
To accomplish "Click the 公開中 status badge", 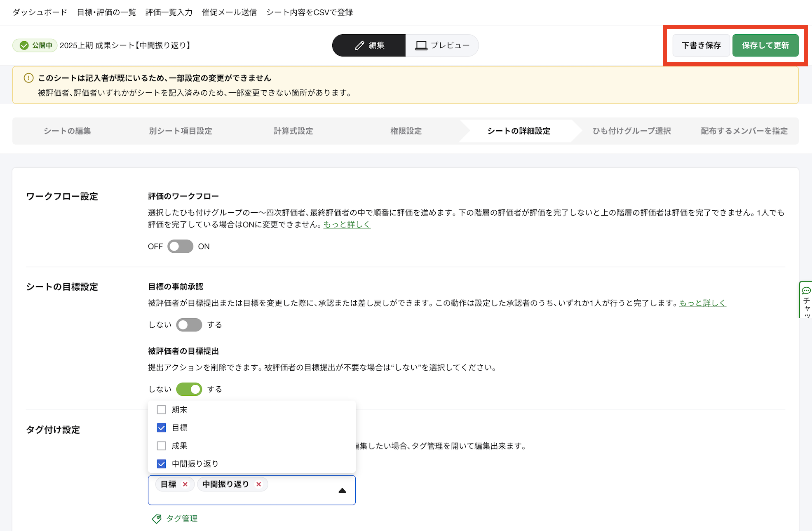I will [35, 45].
